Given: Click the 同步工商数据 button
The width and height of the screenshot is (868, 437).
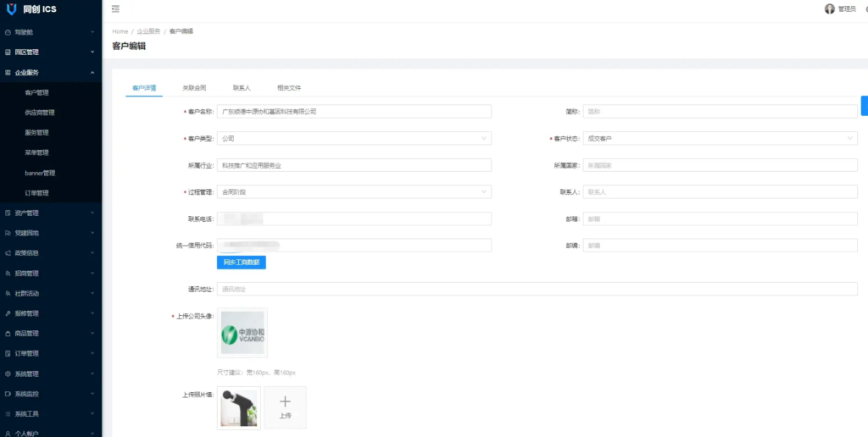Looking at the screenshot, I should pos(242,263).
